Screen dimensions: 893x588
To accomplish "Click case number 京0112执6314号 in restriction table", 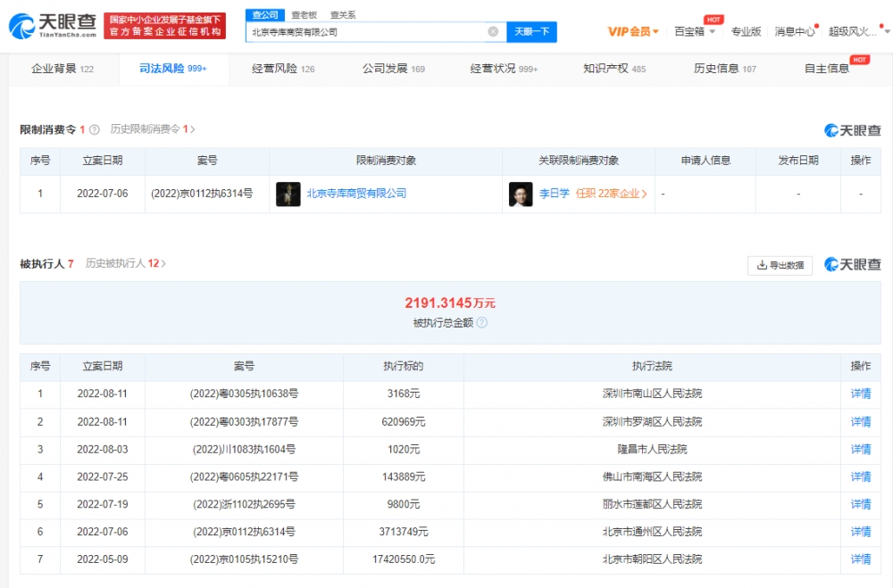I will pyautogui.click(x=202, y=195).
